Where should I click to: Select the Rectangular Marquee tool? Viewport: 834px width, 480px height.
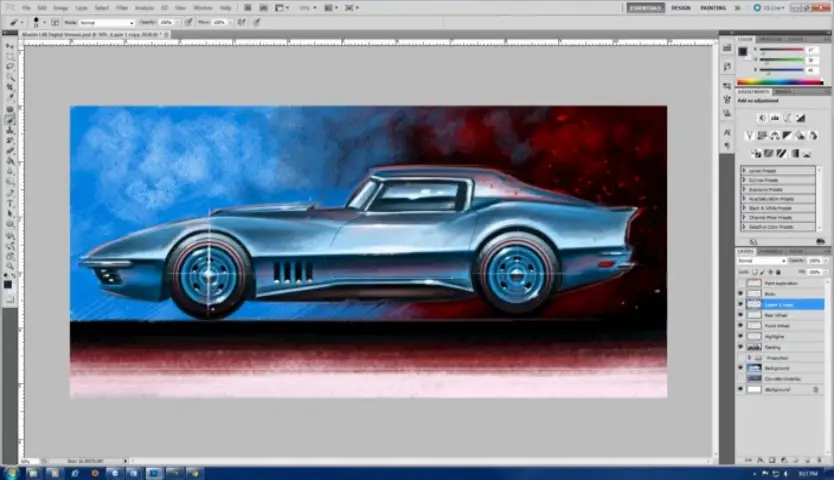pyautogui.click(x=10, y=56)
